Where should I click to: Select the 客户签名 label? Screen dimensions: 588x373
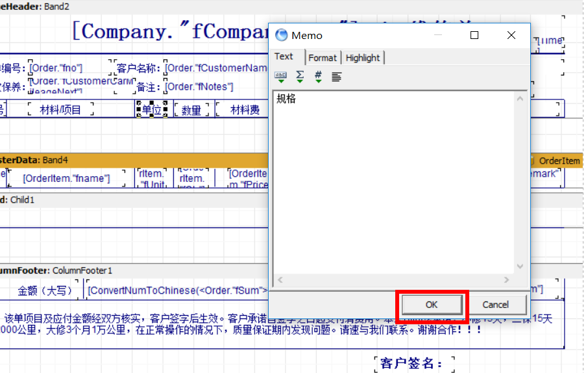pos(414,364)
